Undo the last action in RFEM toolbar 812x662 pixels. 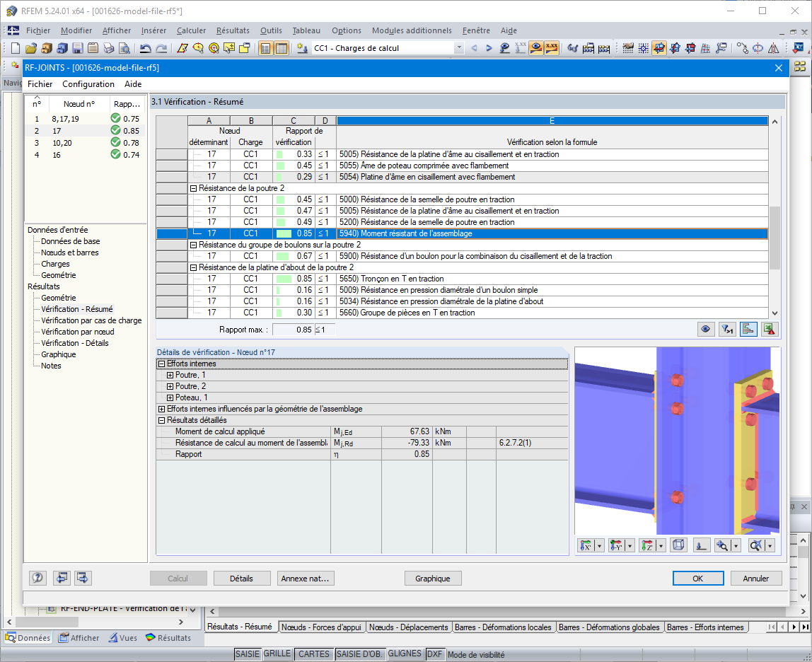(146, 48)
